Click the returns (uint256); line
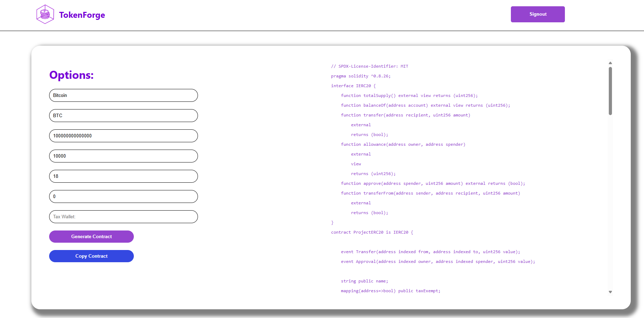 pyautogui.click(x=373, y=174)
